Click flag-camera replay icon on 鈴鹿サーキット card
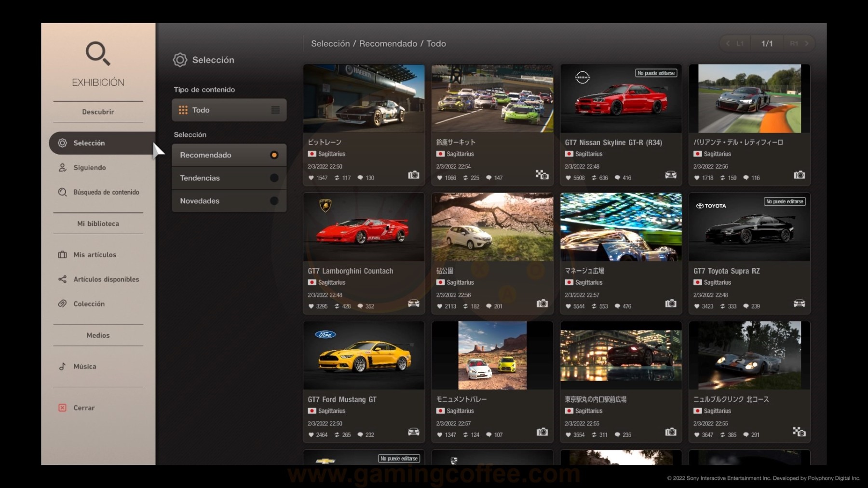 [542, 174]
